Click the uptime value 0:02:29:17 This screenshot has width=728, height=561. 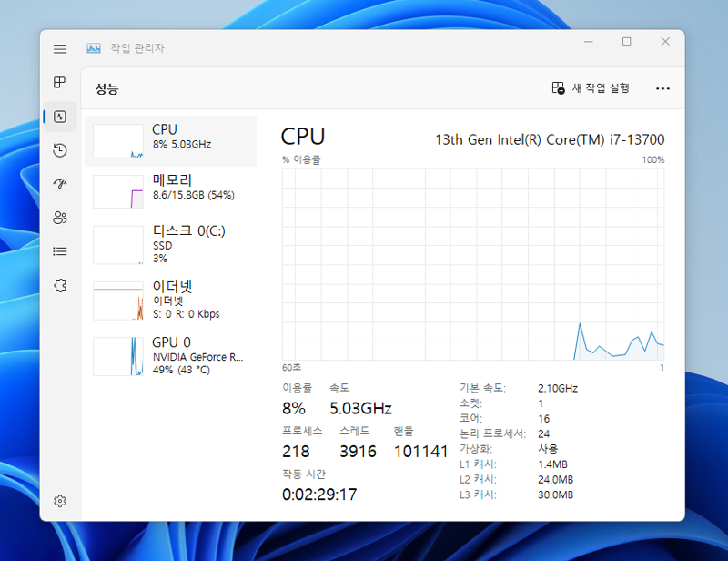319,495
